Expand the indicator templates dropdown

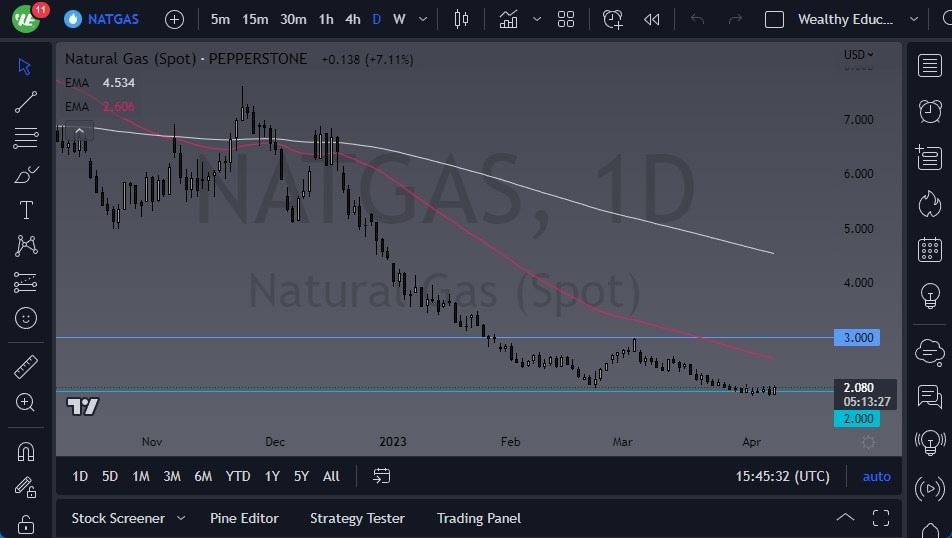[x=537, y=19]
